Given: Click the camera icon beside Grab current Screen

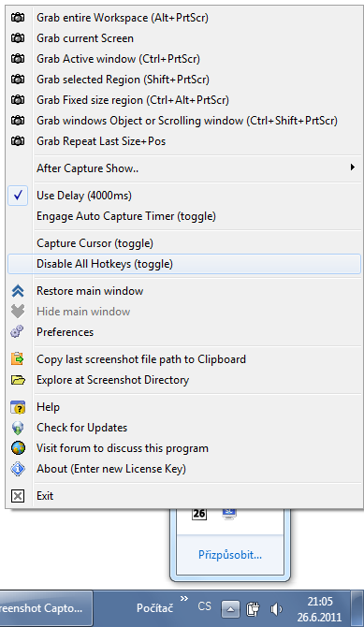Looking at the screenshot, I should [x=18, y=38].
